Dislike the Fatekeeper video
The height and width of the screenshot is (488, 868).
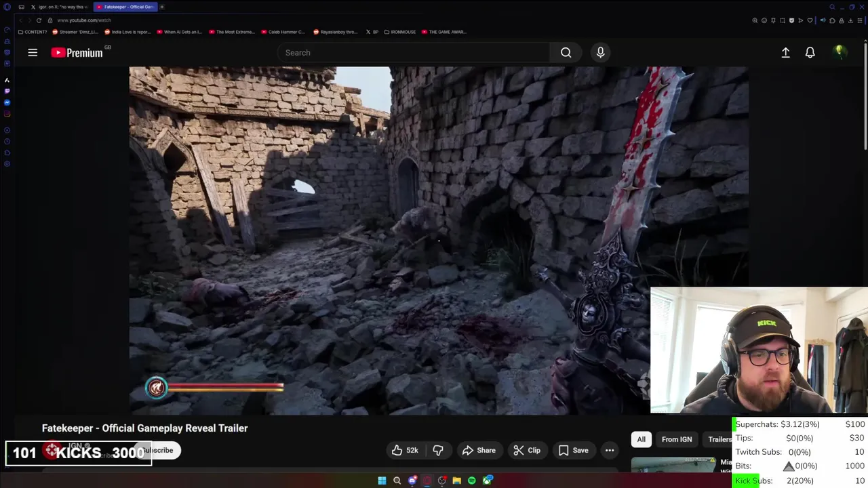(x=438, y=450)
